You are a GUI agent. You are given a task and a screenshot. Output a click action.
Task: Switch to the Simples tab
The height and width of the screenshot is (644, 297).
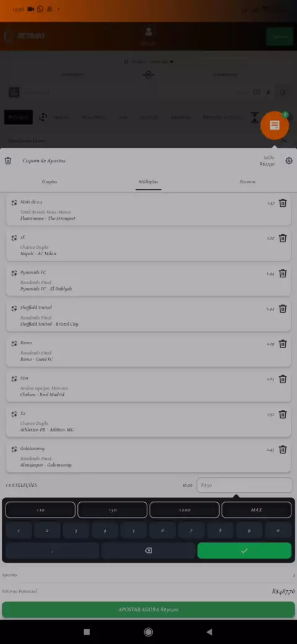tap(49, 181)
